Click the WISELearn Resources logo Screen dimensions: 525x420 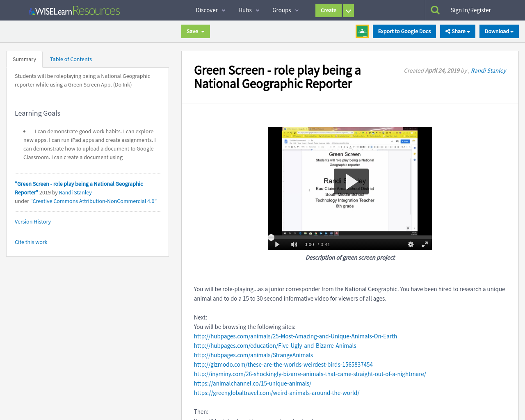pos(74,11)
